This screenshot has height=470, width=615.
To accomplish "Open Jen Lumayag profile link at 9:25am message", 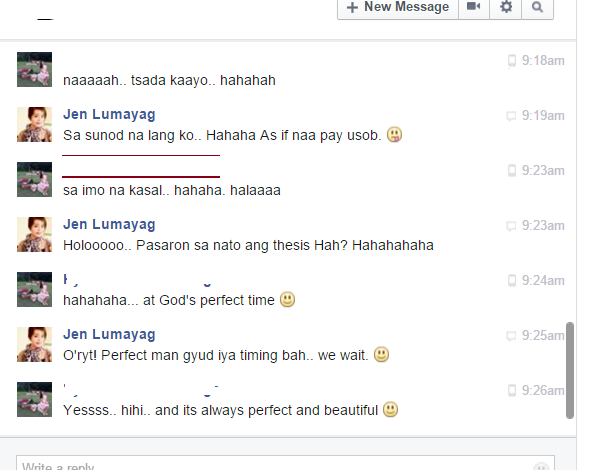I will pyautogui.click(x=109, y=334).
